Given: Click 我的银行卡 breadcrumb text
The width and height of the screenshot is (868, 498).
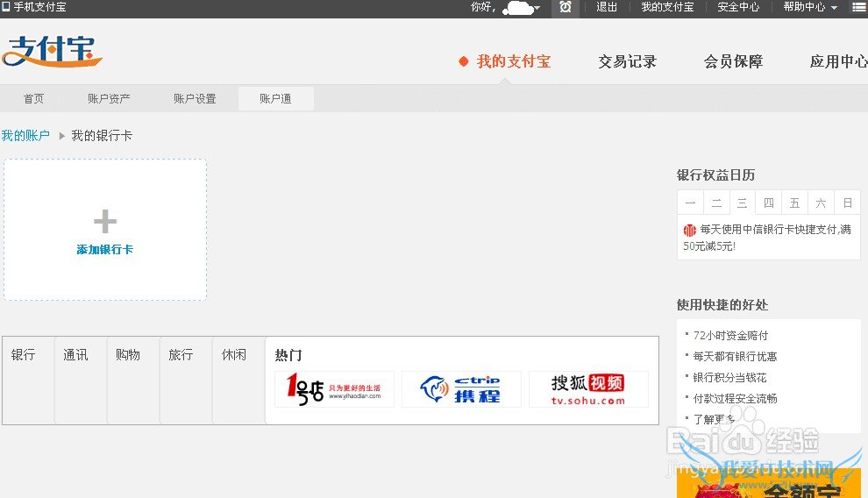Looking at the screenshot, I should (102, 136).
